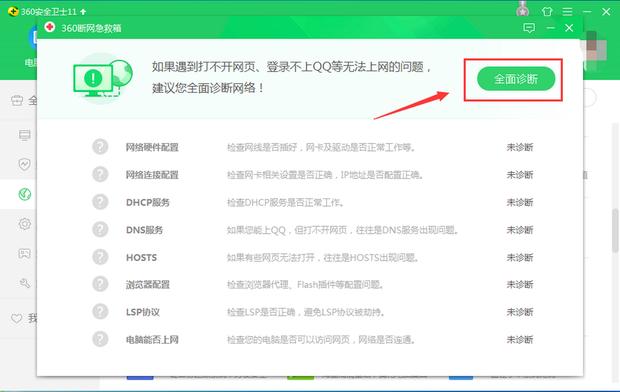Open heart favorites icon in 360安全卫士 sidebar
The width and height of the screenshot is (620, 392).
(17, 318)
